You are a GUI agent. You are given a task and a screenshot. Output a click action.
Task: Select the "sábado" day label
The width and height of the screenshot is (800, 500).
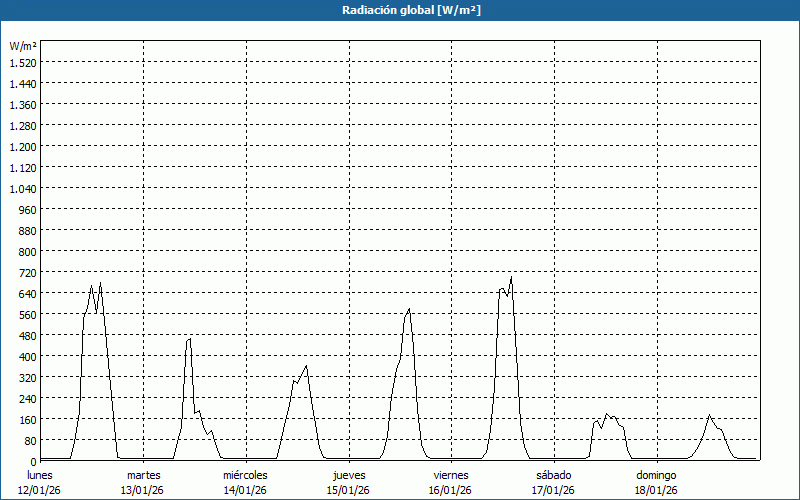[553, 475]
